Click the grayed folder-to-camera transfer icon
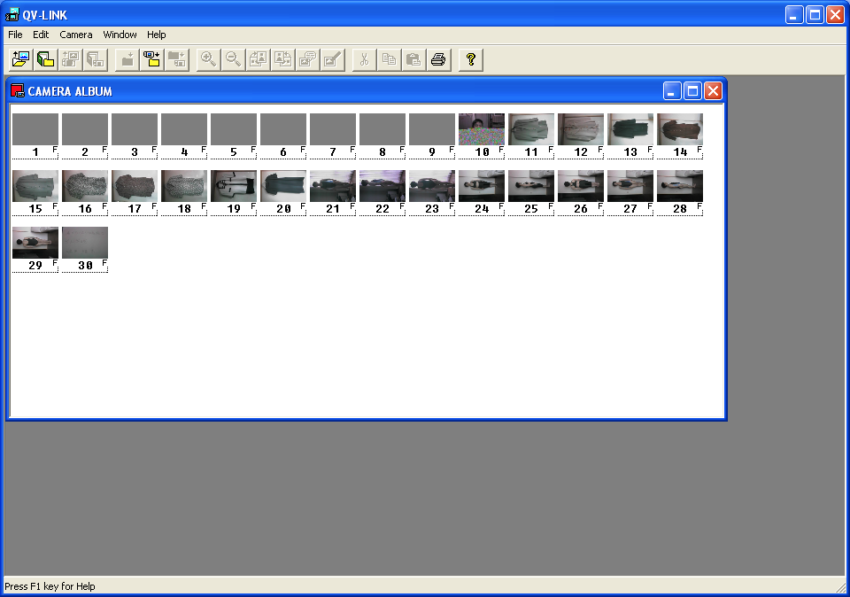Screen dimensions: 850x597 (177, 59)
